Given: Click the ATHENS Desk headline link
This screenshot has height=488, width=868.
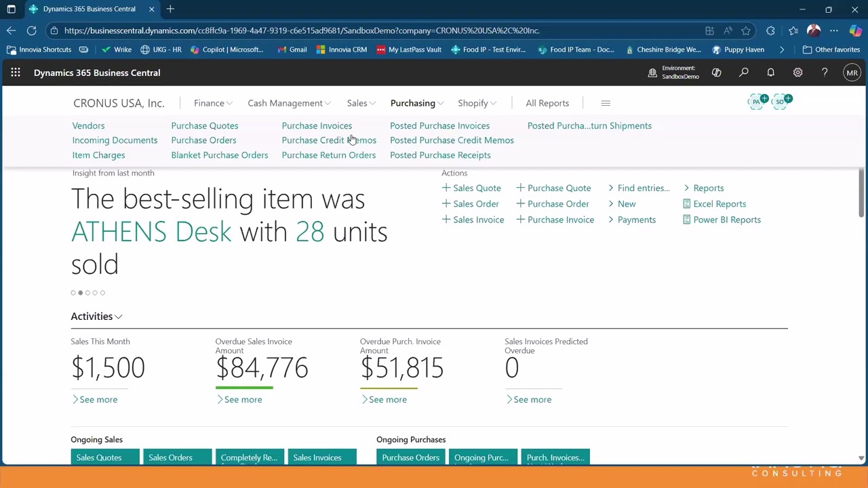Looking at the screenshot, I should coord(151,232).
